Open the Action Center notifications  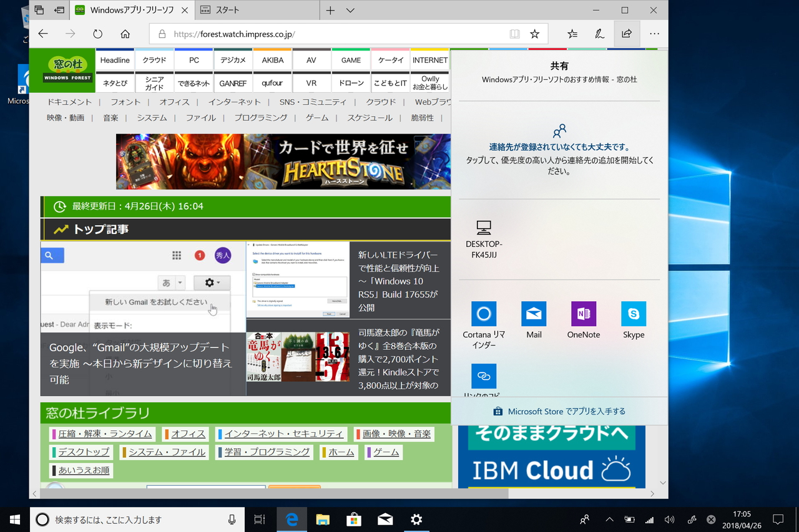778,519
